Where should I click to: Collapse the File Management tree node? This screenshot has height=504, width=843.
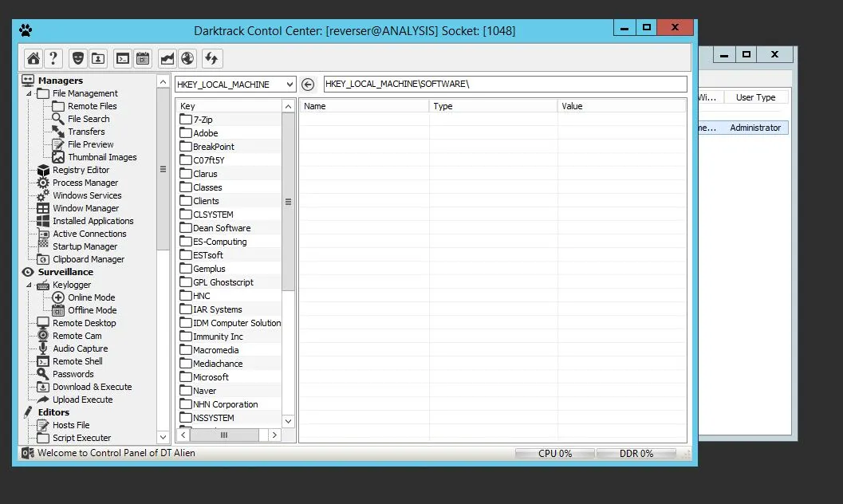click(x=29, y=93)
